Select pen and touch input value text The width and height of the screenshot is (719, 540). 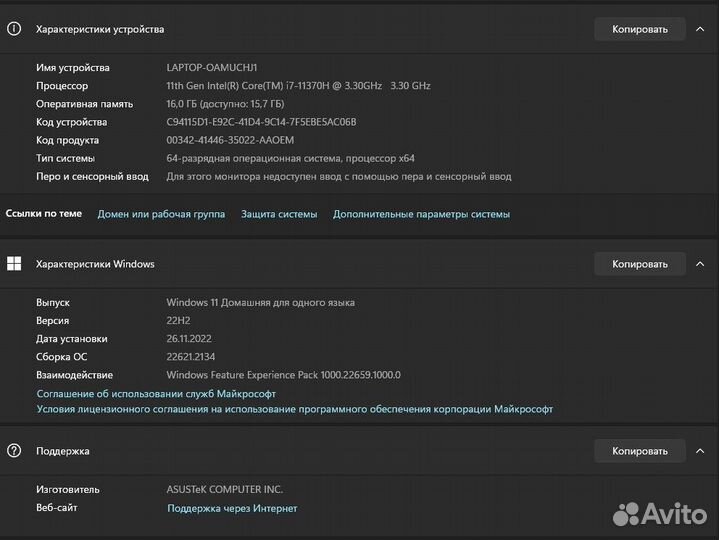click(x=339, y=176)
